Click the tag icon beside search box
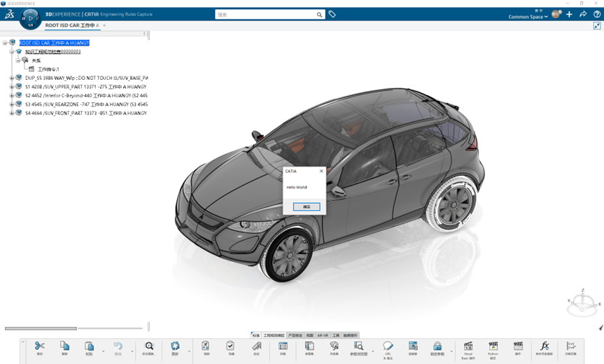This screenshot has height=364, width=604. [x=332, y=14]
